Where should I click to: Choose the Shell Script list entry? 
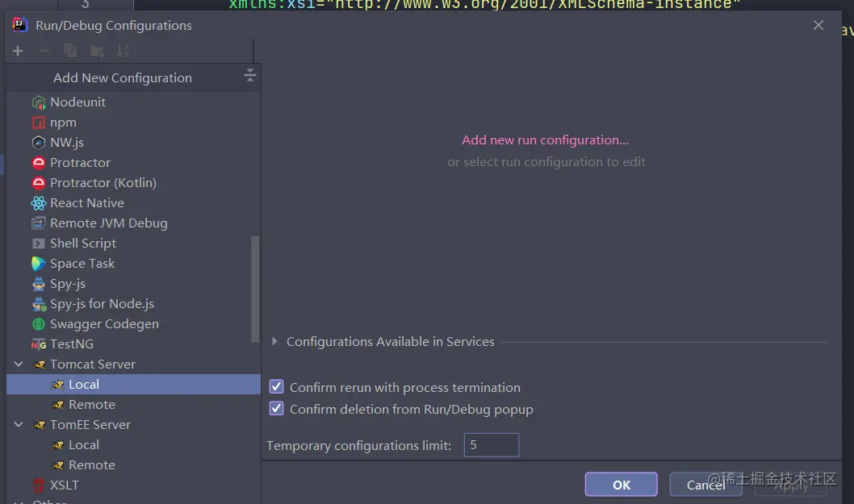click(83, 244)
